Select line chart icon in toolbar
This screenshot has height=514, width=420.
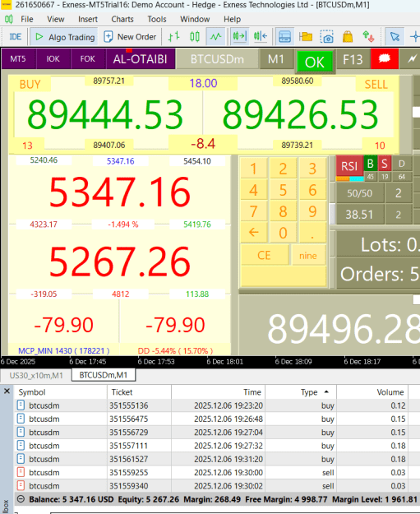pos(215,37)
